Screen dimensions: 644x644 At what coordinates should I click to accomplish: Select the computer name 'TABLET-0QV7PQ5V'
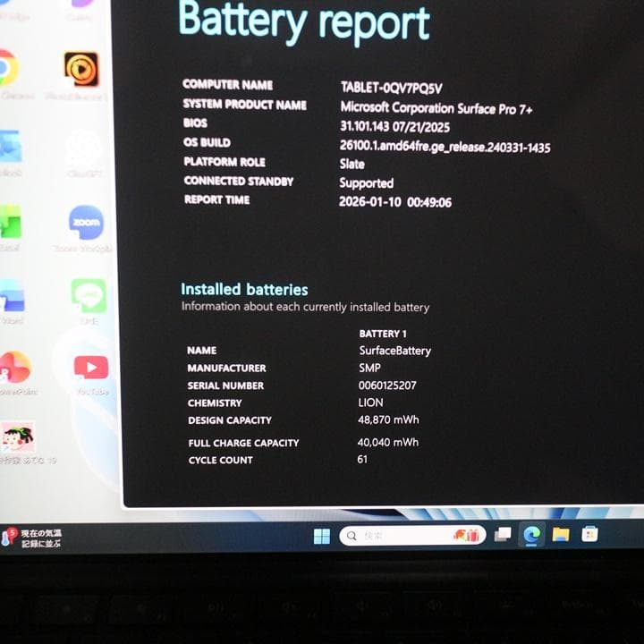392,88
